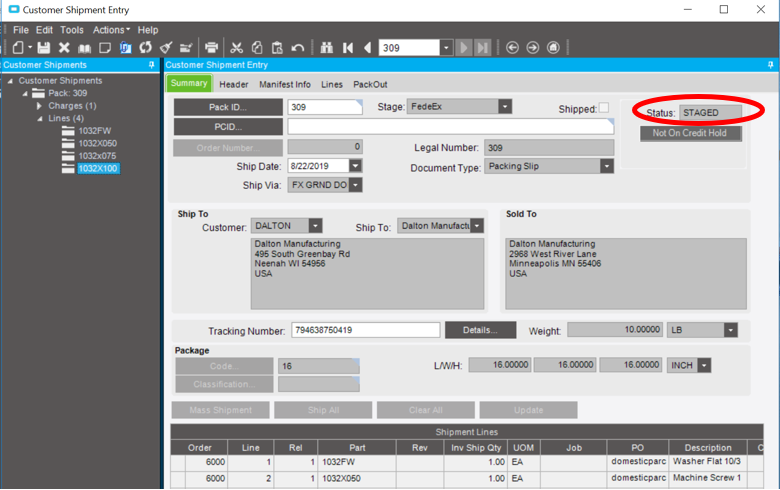Open the File menu

20,30
